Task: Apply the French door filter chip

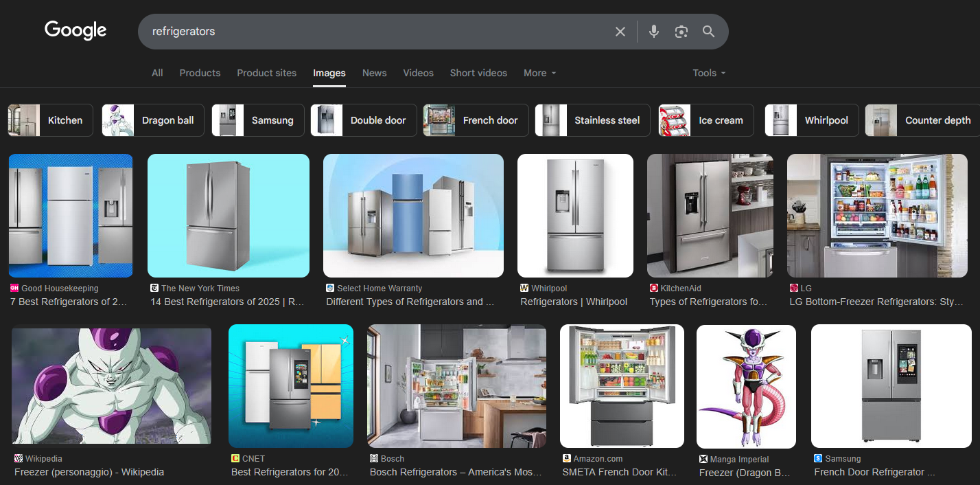Action: 476,120
